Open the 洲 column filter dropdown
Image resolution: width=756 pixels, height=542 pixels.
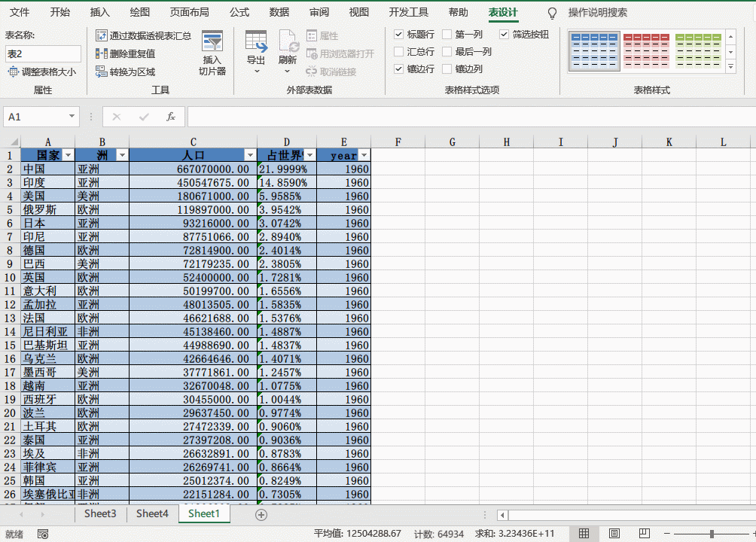(122, 155)
